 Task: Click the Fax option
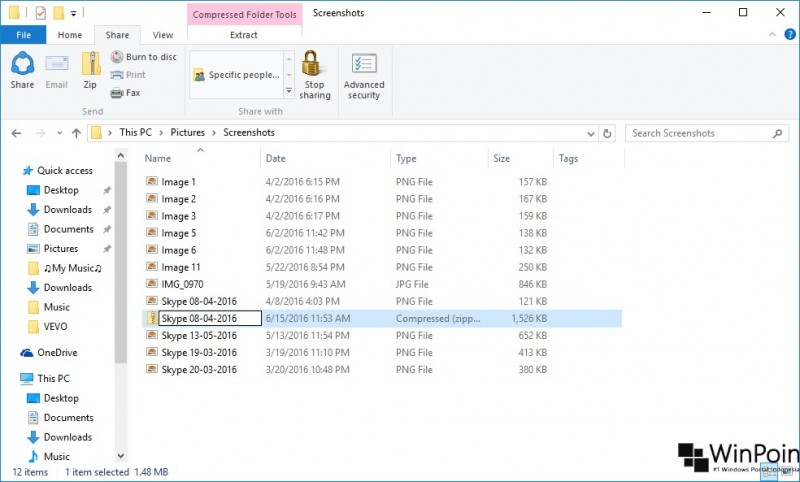pyautogui.click(x=126, y=92)
